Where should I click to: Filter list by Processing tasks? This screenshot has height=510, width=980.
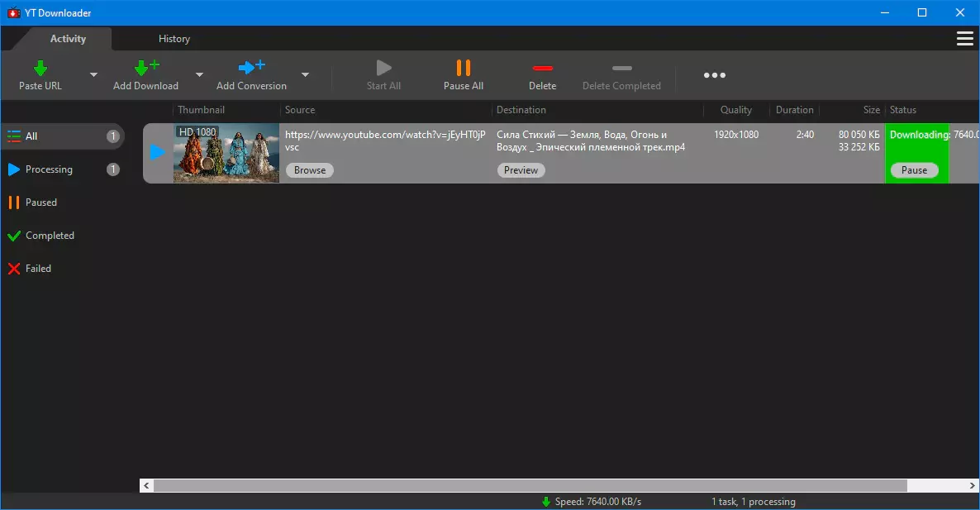click(49, 169)
